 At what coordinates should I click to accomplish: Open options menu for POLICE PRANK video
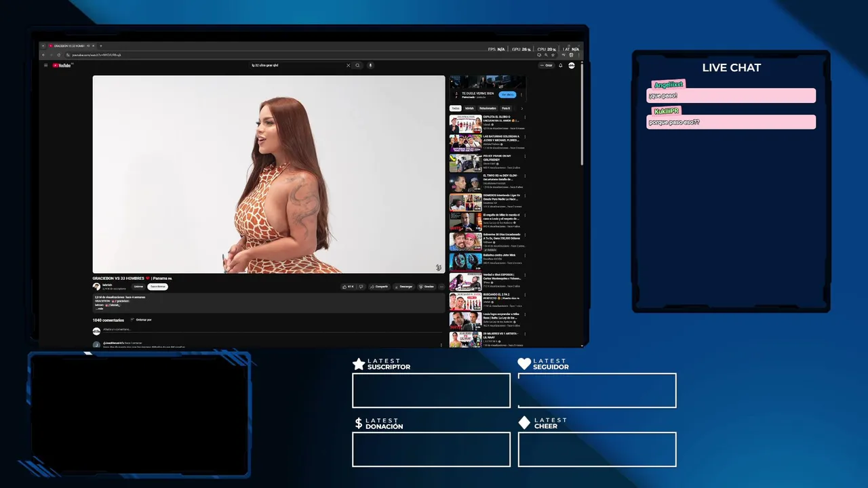[x=525, y=157]
